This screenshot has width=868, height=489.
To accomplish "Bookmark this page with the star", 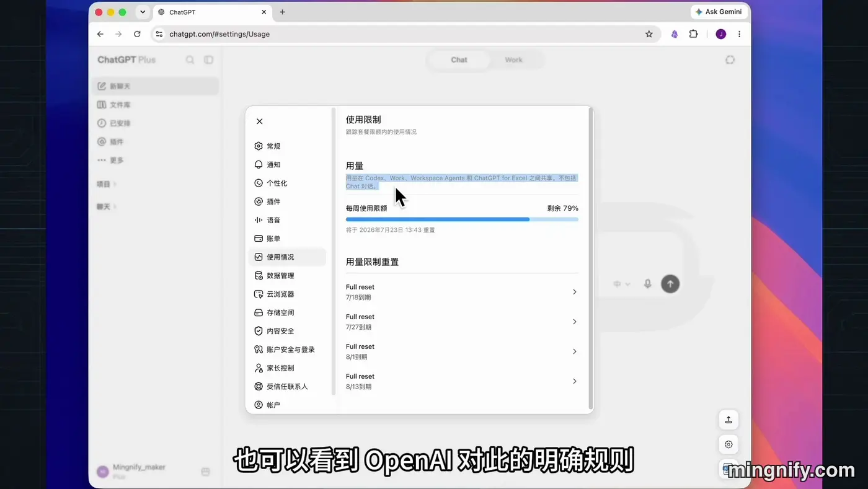I will tap(649, 34).
